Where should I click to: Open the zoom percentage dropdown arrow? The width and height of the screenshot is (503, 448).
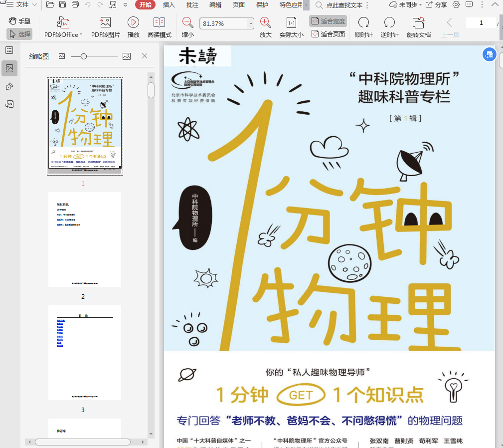(251, 24)
